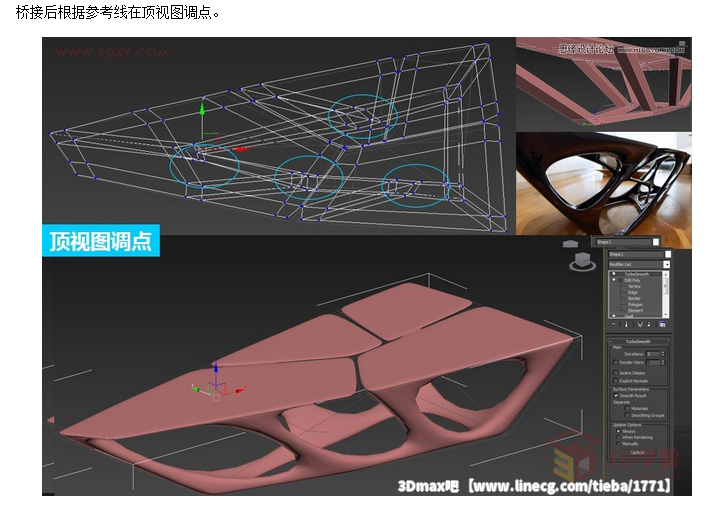Viewport: 710px width, 505px height.
Task: Select the Manually update radio option
Action: coord(618,443)
